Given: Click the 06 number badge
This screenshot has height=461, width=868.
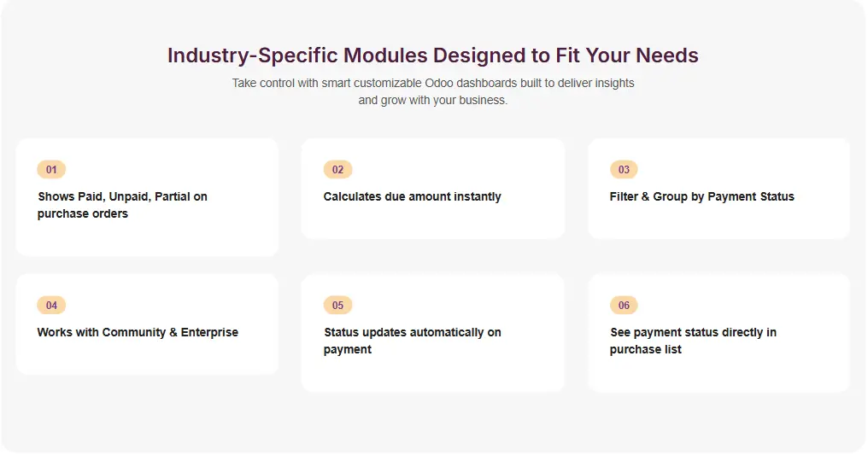Looking at the screenshot, I should click(624, 306).
